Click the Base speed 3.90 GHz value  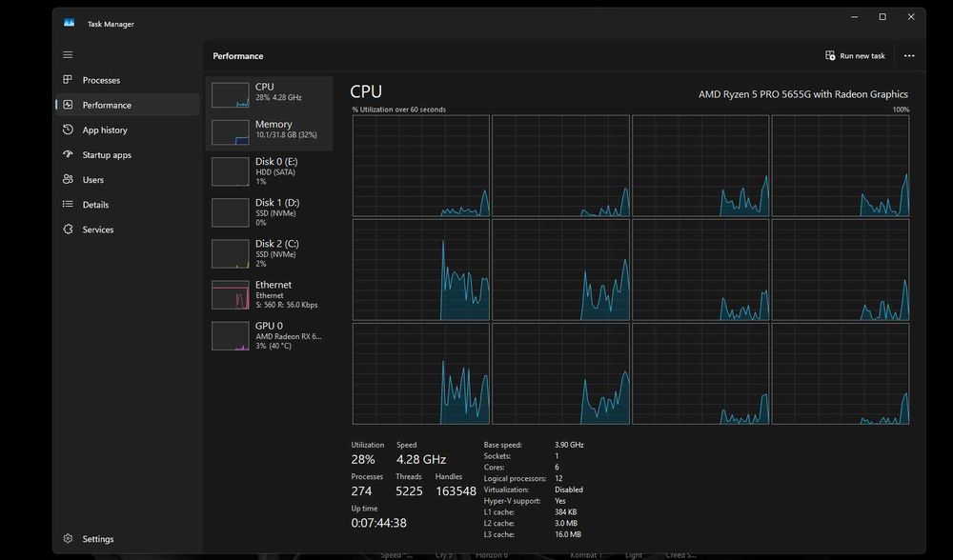569,445
